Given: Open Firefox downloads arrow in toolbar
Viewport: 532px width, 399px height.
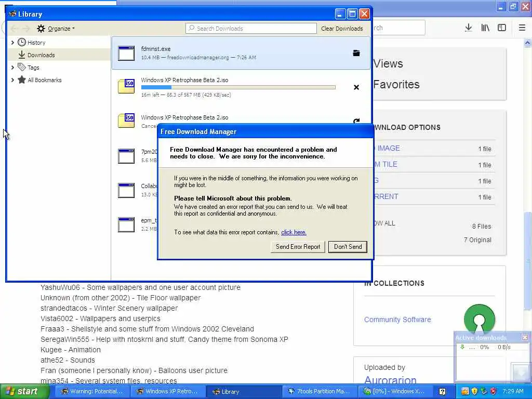Looking at the screenshot, I should pos(468,28).
